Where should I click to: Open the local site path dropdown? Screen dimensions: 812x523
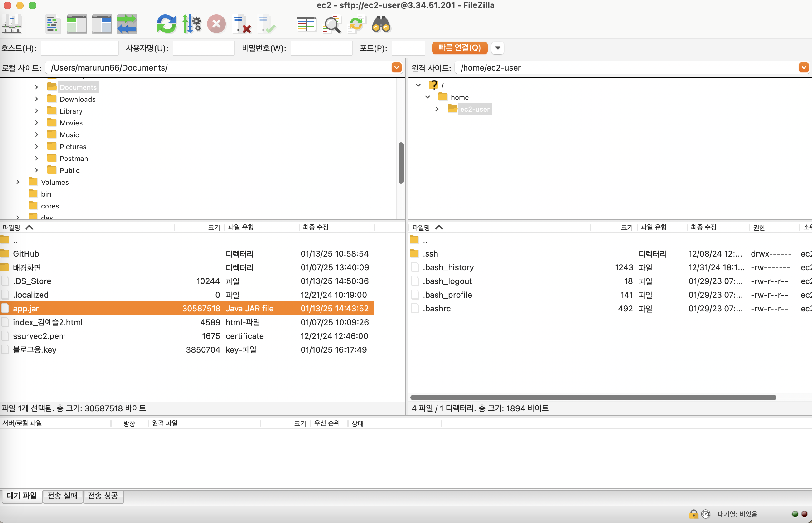[x=396, y=68]
